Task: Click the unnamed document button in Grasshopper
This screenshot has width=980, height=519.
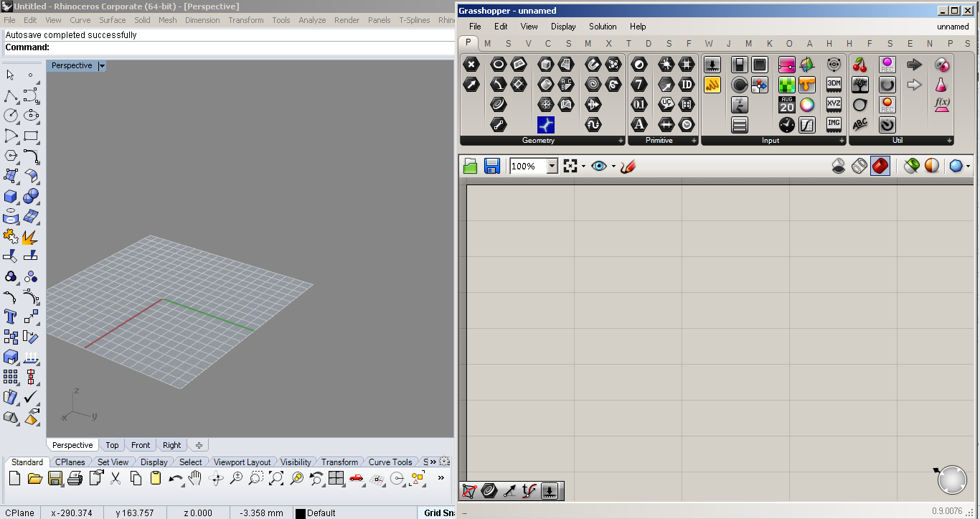Action: (x=953, y=27)
